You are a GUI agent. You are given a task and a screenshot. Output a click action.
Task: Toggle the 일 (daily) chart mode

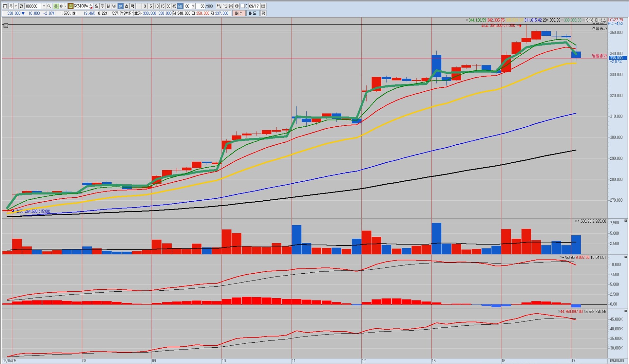pos(96,6)
